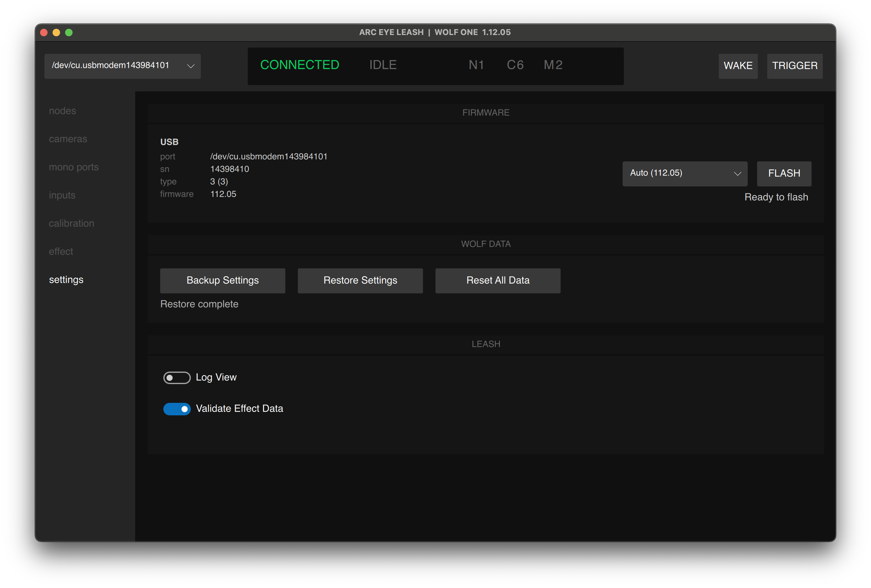This screenshot has height=588, width=871.
Task: Click Reset All Data
Action: 497,280
